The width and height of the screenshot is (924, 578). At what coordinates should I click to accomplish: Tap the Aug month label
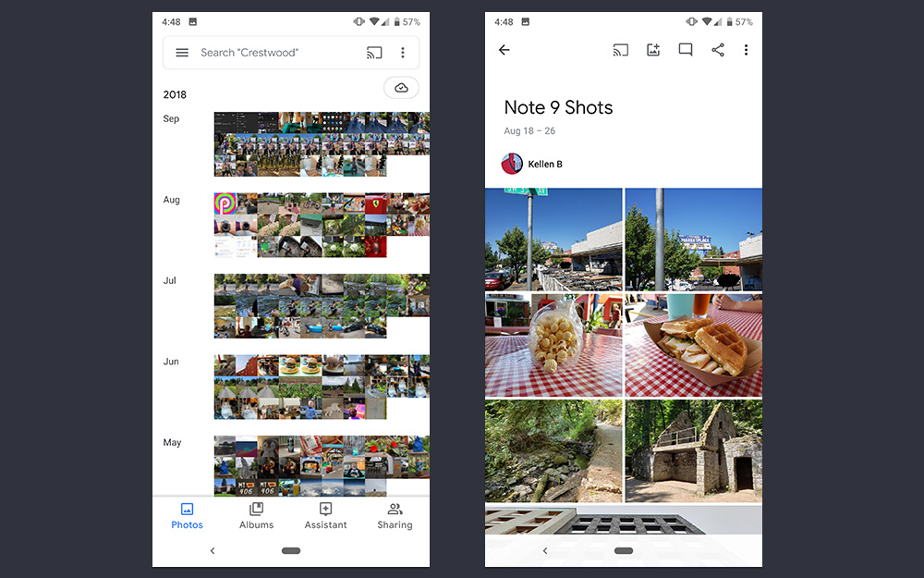point(172,200)
